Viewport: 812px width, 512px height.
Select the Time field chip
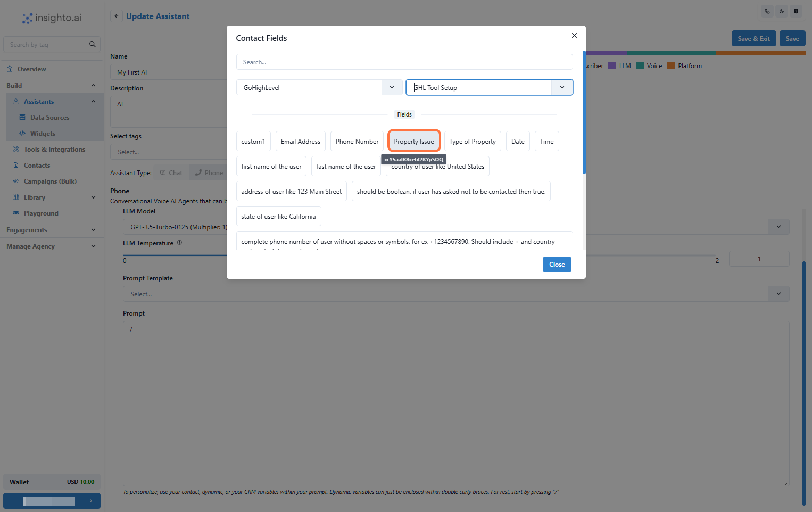547,141
